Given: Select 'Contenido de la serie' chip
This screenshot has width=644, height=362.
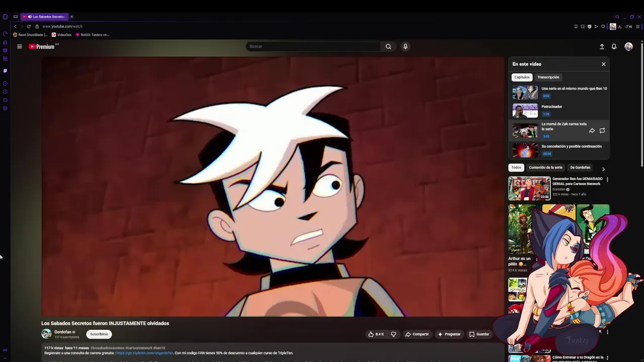Looking at the screenshot, I should (545, 167).
